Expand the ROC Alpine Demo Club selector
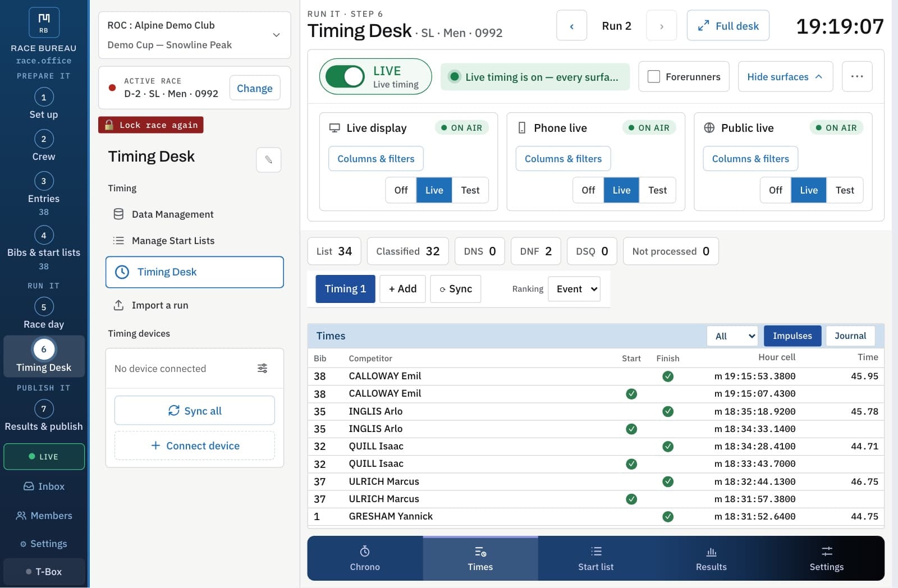The height and width of the screenshot is (588, 898). click(x=194, y=35)
